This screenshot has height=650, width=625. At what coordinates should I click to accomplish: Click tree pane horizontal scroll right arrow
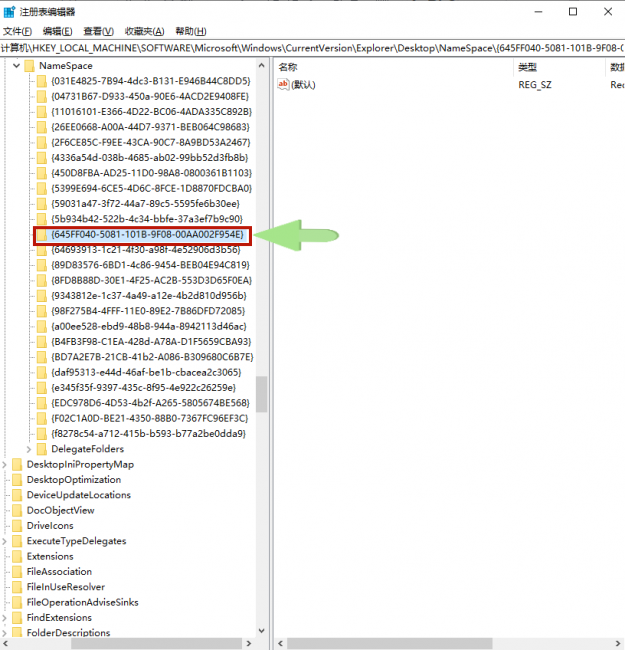point(249,643)
